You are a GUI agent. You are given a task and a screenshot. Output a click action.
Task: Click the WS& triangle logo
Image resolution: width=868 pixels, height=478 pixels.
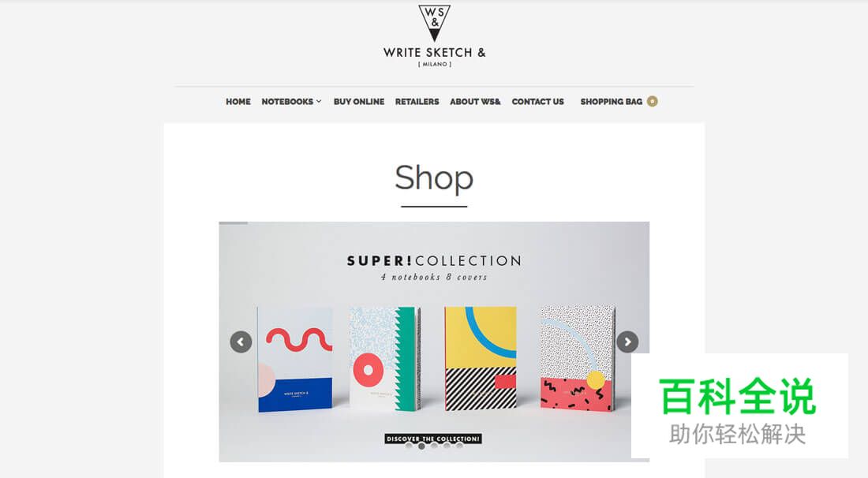tap(435, 23)
